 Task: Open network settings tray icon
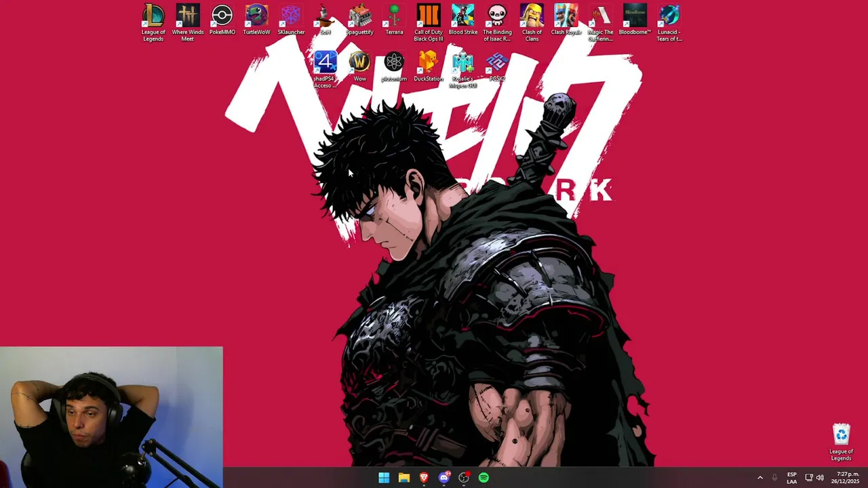click(808, 478)
